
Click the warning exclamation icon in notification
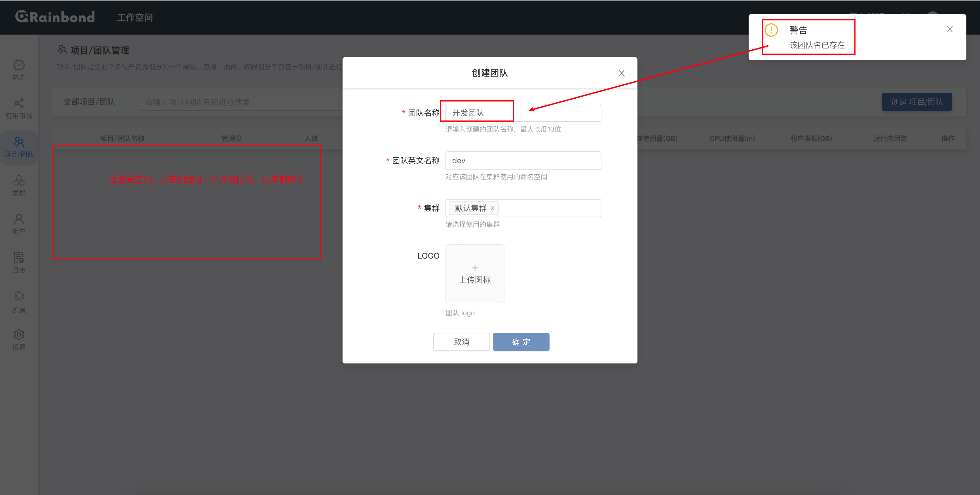click(771, 30)
